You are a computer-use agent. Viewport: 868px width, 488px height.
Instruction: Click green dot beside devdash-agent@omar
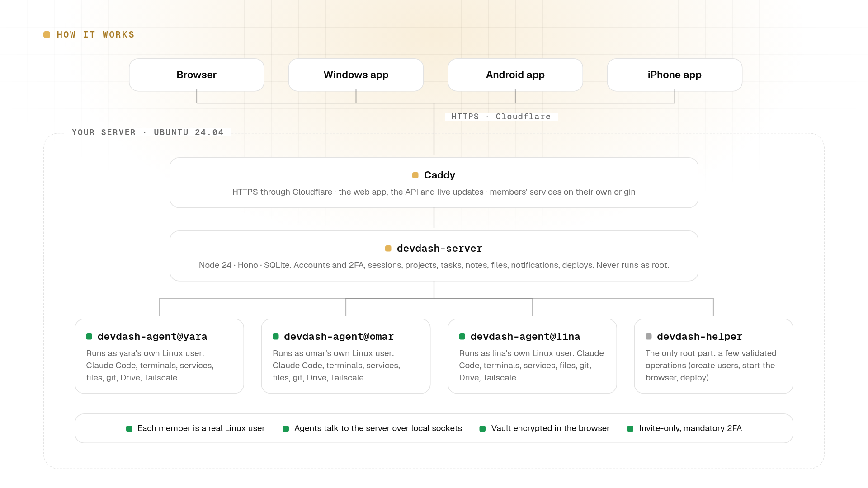tap(276, 337)
